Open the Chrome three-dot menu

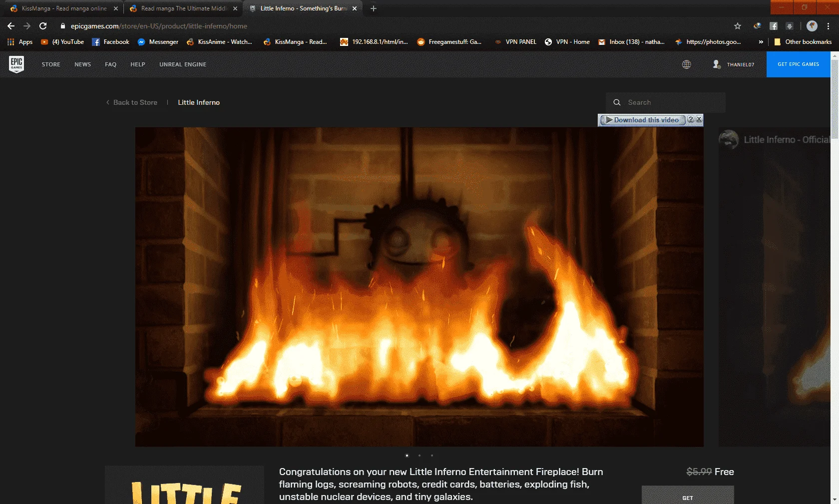[x=829, y=26]
